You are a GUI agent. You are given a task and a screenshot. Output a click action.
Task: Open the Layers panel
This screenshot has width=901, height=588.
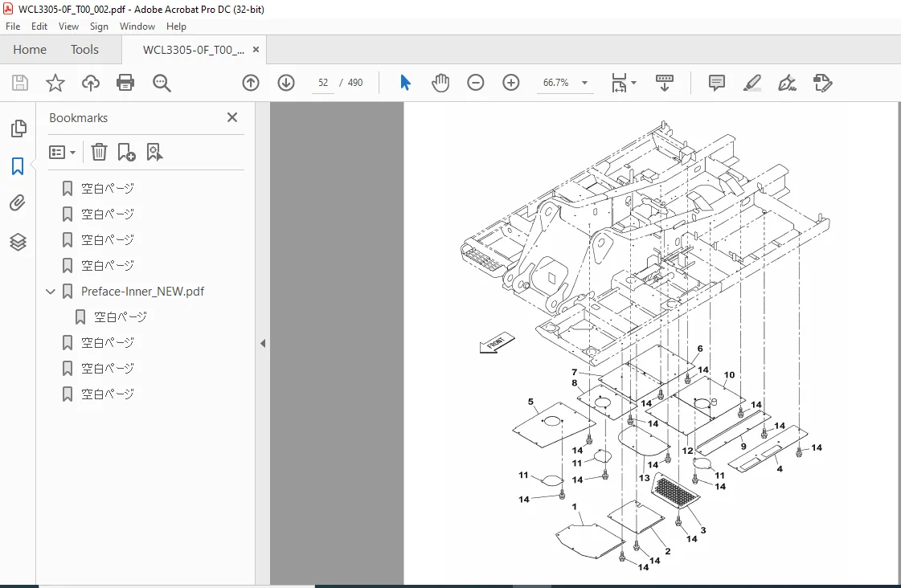[18, 242]
